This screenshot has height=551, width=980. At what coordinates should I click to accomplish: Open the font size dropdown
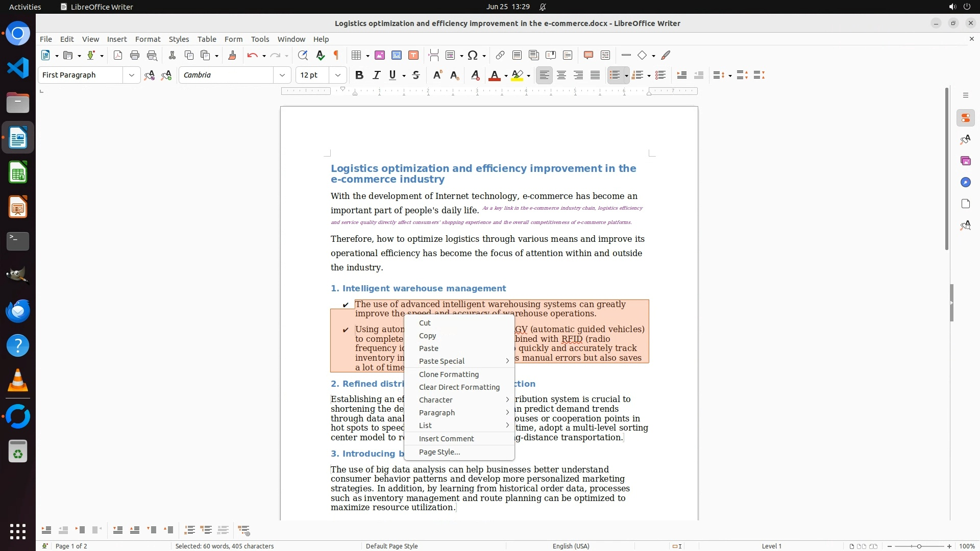coord(338,76)
